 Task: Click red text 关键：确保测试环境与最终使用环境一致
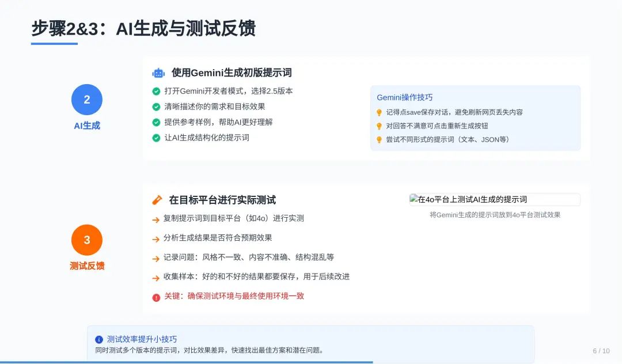pos(234,296)
